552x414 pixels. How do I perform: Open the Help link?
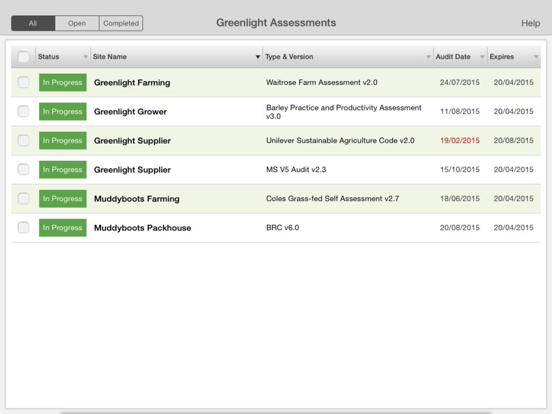531,23
